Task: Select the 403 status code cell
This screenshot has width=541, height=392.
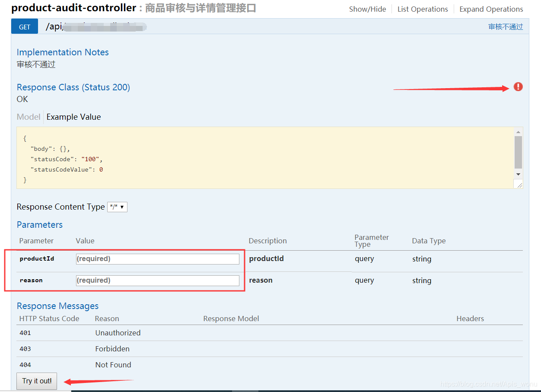Action: coord(25,349)
